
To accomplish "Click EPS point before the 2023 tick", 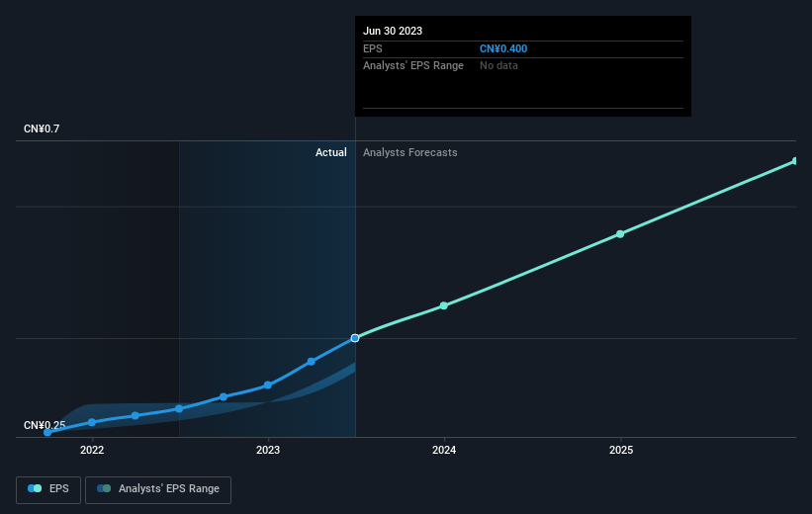I will (224, 397).
